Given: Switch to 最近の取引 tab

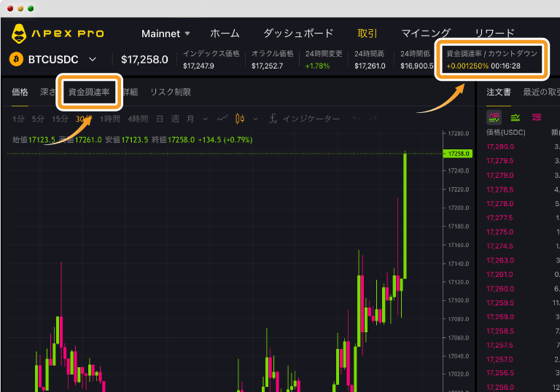Looking at the screenshot, I should pos(541,92).
